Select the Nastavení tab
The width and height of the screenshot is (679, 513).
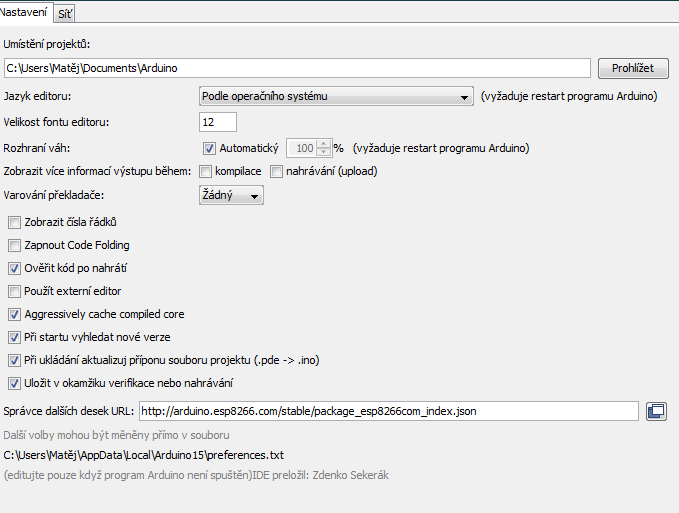[25, 13]
